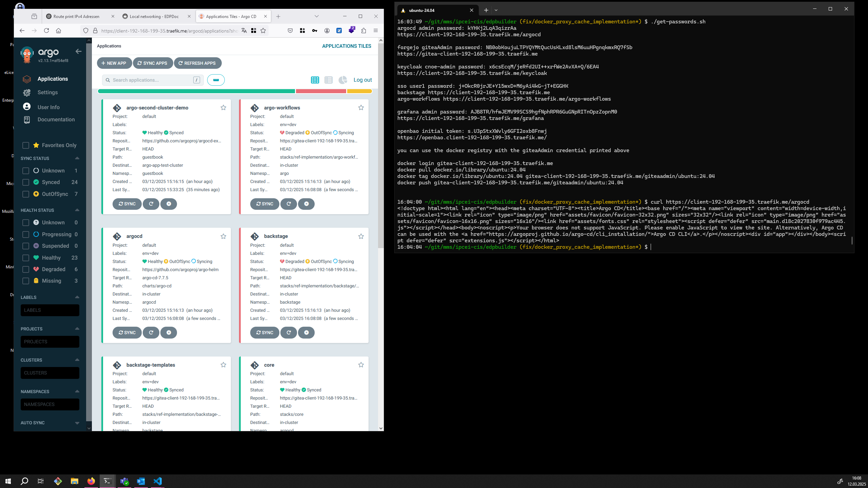Viewport: 868px width, 488px height.
Task: Focus the Search applications field
Action: [x=153, y=80]
